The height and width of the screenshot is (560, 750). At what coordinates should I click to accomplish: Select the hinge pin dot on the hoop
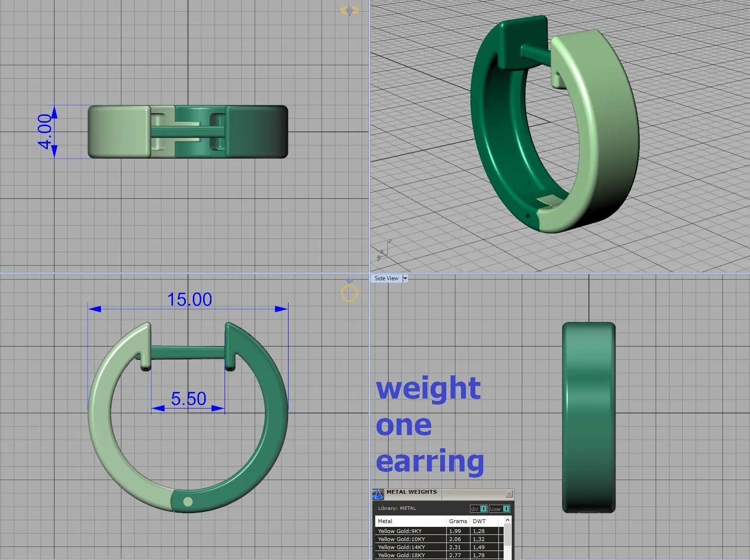(188, 502)
